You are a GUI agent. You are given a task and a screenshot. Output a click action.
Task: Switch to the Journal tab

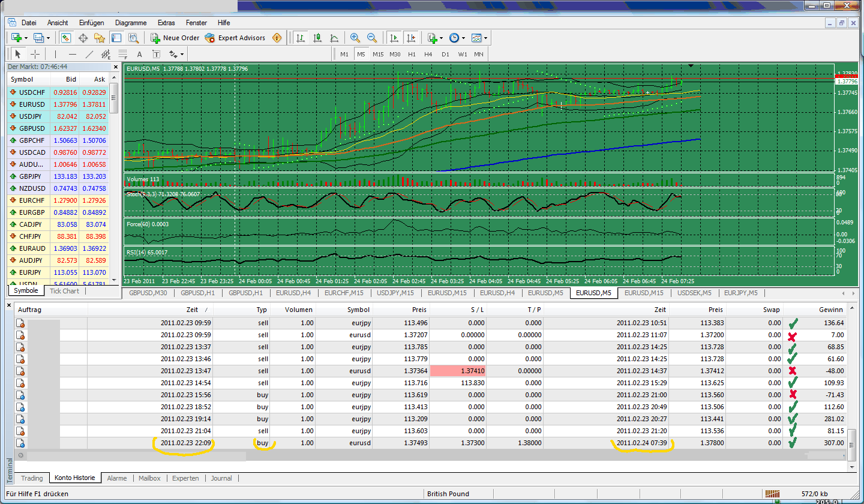tap(221, 478)
